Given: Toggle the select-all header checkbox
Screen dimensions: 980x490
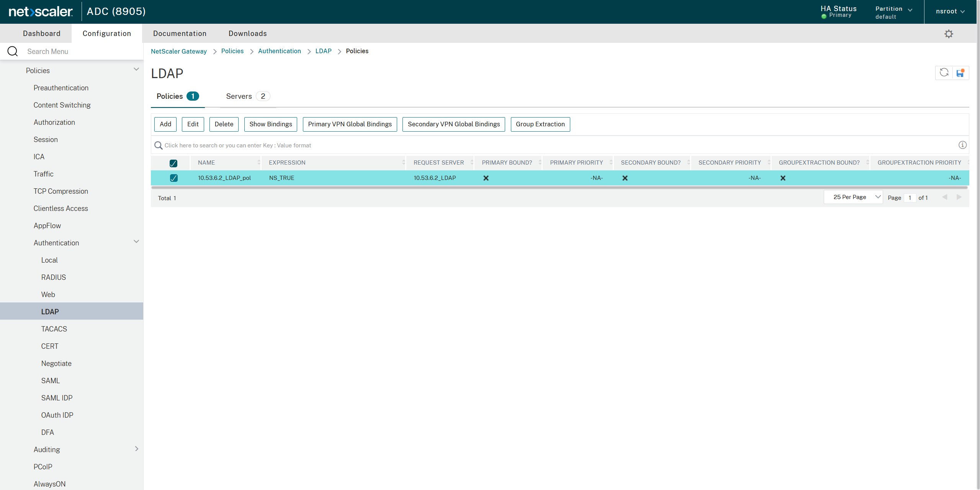Looking at the screenshot, I should 173,163.
